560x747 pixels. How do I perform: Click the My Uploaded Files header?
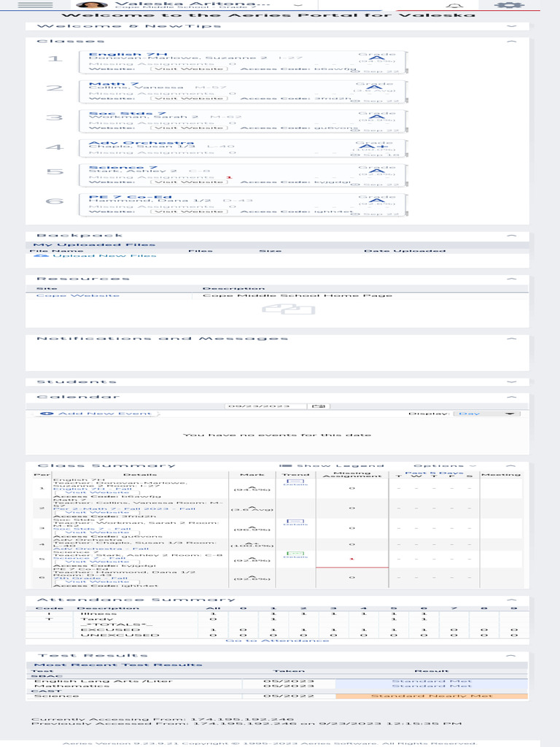(94, 245)
